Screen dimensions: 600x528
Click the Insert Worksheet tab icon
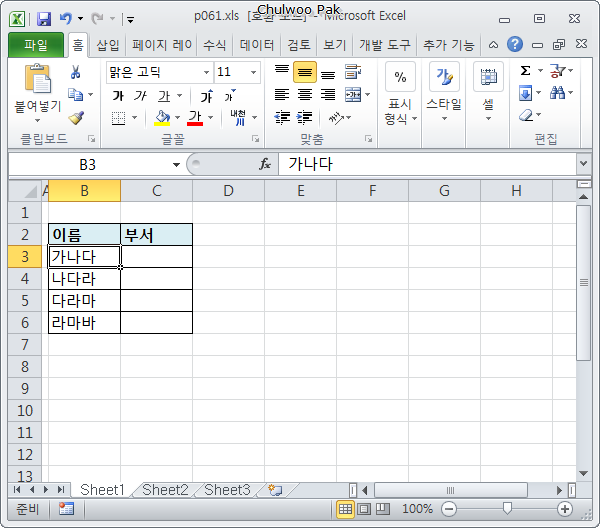[275, 490]
